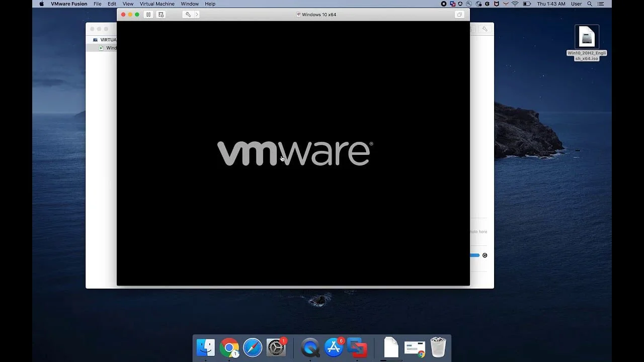
Task: Open the VMware Fusion application menu
Action: 69,4
